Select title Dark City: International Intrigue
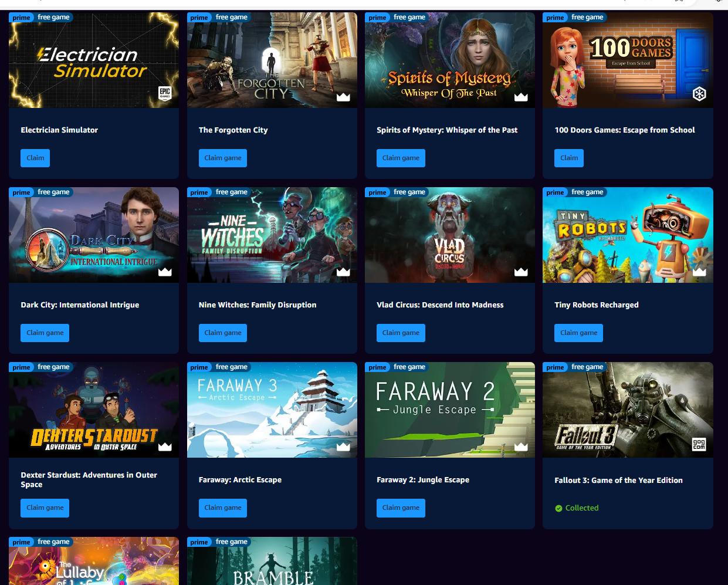 tap(80, 305)
